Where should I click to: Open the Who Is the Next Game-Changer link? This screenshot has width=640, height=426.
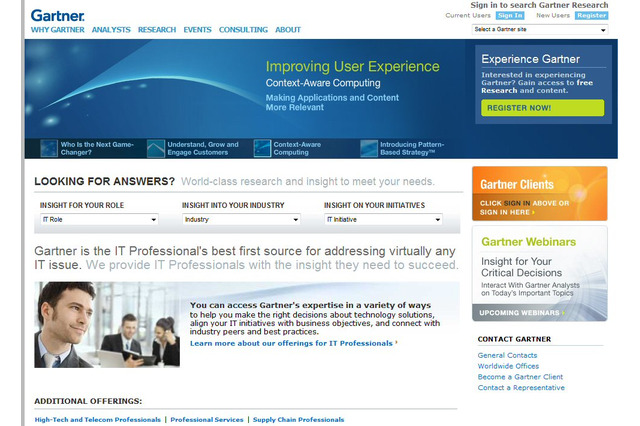(x=97, y=149)
